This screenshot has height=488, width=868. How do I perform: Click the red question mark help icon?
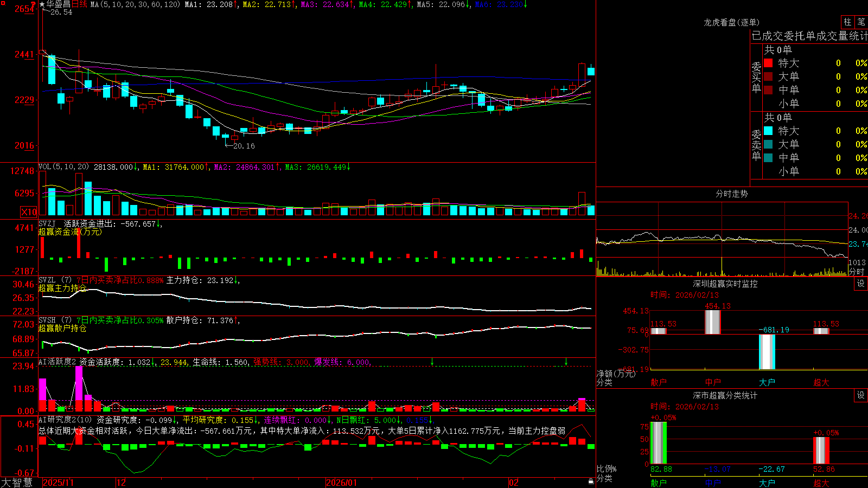point(33,4)
